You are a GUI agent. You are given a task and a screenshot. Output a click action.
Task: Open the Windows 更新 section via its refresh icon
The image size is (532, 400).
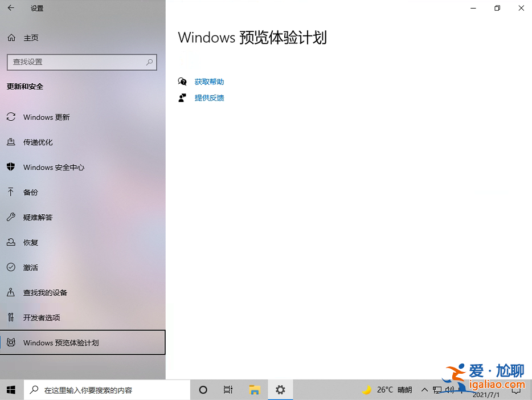pos(11,117)
